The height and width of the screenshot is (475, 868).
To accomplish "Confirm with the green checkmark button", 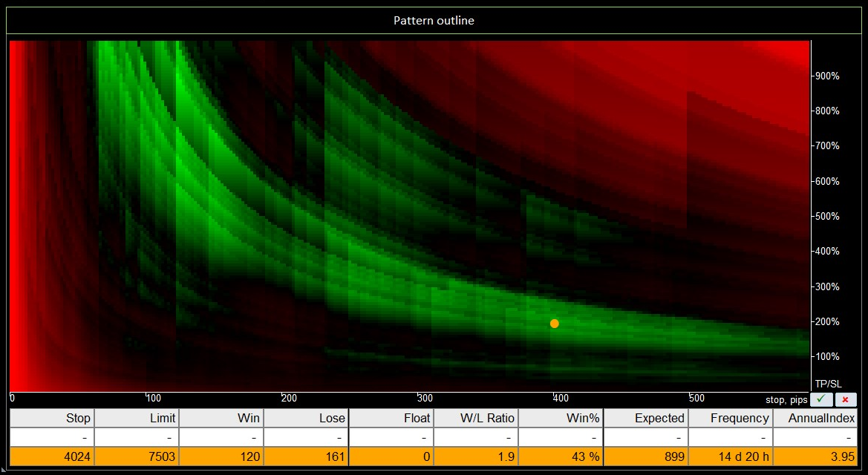I will pyautogui.click(x=821, y=399).
